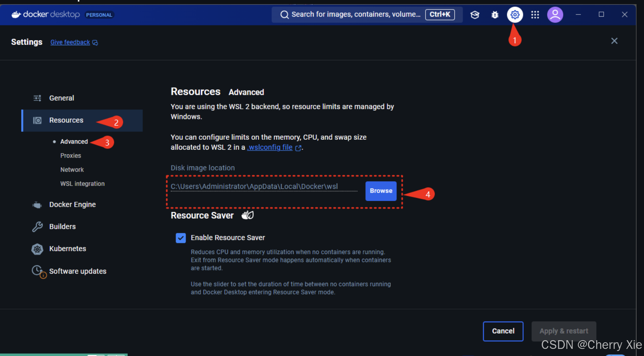The image size is (644, 356).
Task: Click the Enable Resource Saver label
Action: pyautogui.click(x=228, y=238)
